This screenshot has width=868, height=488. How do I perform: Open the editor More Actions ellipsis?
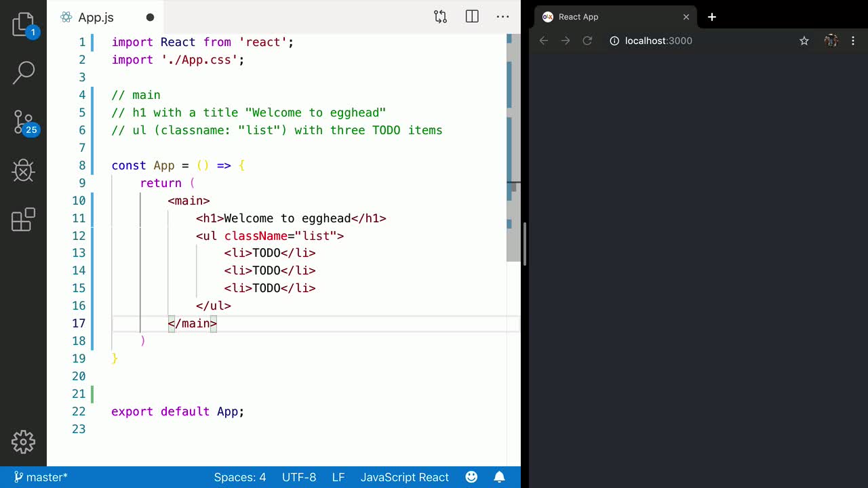(x=502, y=17)
